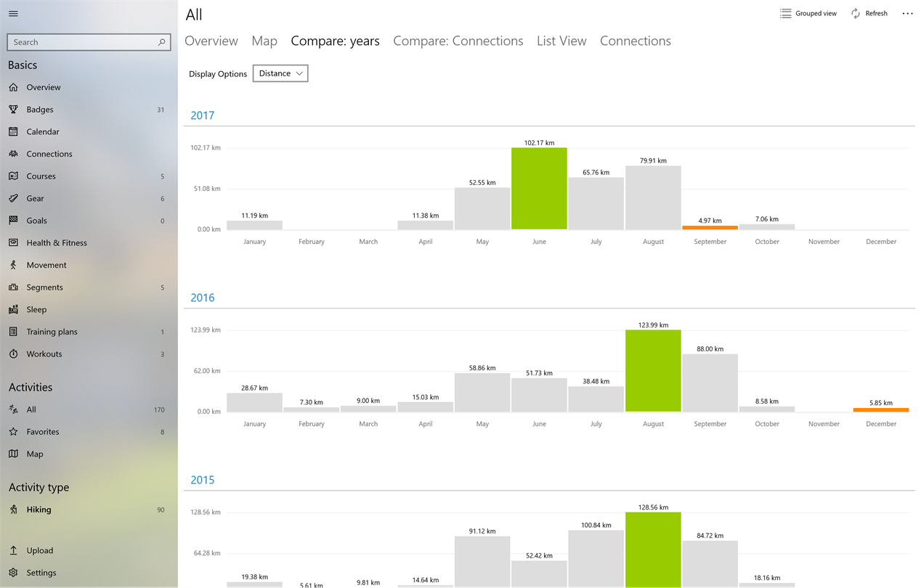Open the 2016 year heading link
Image resolution: width=921 pixels, height=588 pixels.
point(203,298)
